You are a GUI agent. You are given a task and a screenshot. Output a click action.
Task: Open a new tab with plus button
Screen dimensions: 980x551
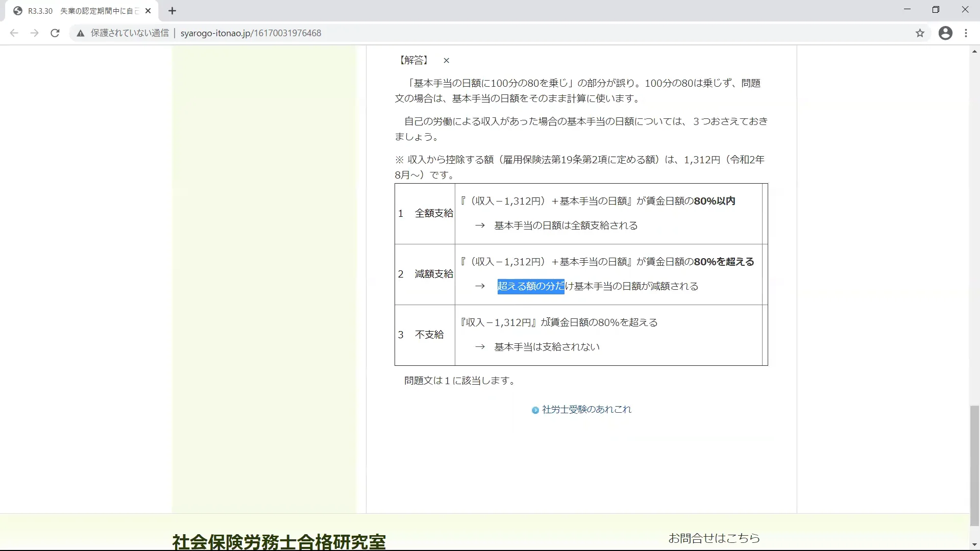172,11
